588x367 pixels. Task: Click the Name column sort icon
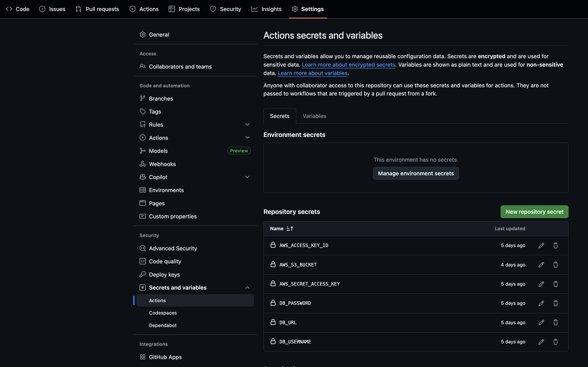290,229
